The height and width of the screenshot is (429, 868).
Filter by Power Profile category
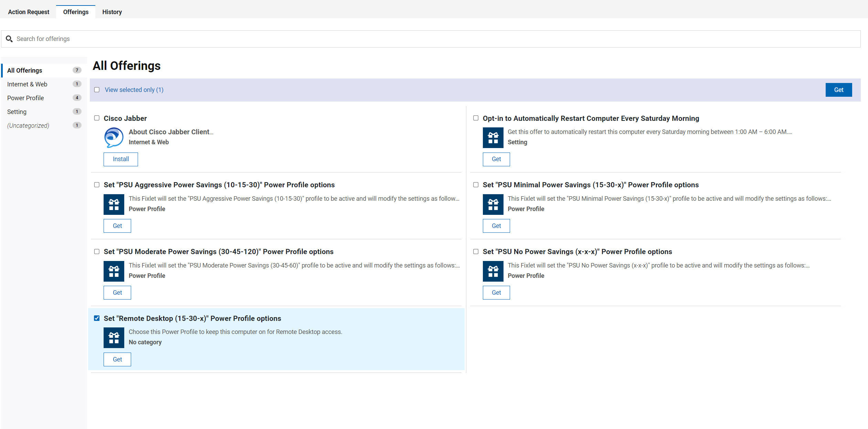(25, 98)
